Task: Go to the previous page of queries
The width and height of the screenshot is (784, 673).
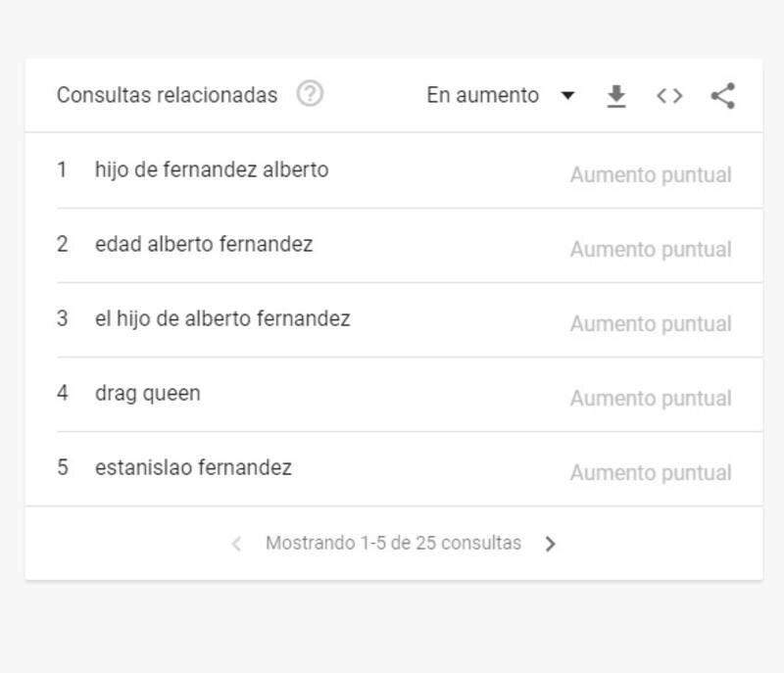Action: pyautogui.click(x=236, y=544)
